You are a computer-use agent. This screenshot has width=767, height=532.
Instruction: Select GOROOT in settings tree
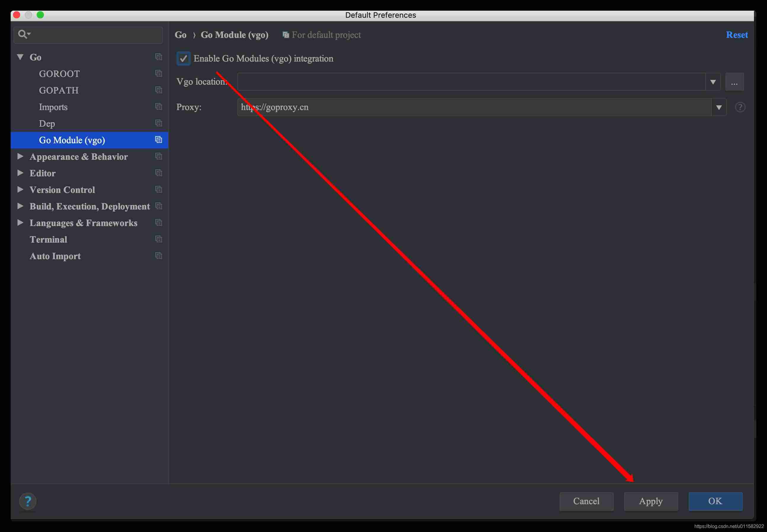60,74
